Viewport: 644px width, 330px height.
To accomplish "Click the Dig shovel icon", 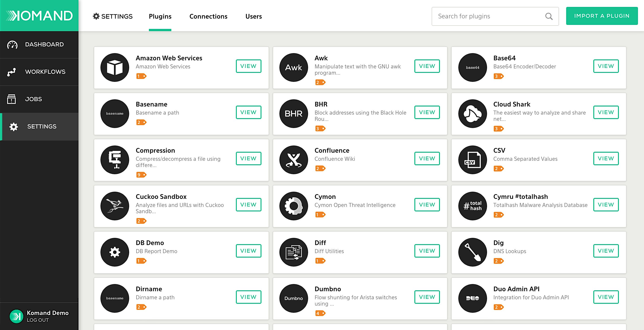I will tap(472, 252).
